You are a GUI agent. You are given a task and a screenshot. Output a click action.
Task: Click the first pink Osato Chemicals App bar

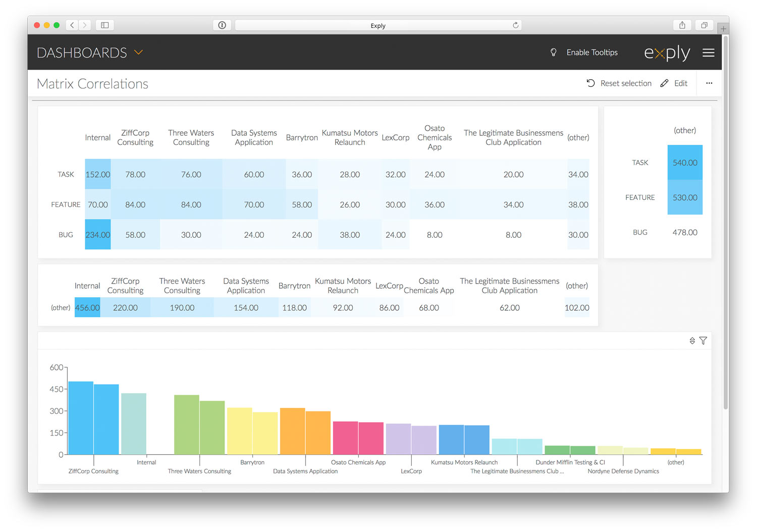346,438
